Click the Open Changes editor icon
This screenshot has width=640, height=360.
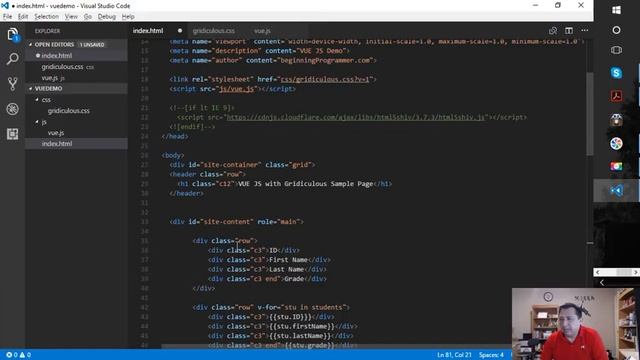click(x=553, y=31)
